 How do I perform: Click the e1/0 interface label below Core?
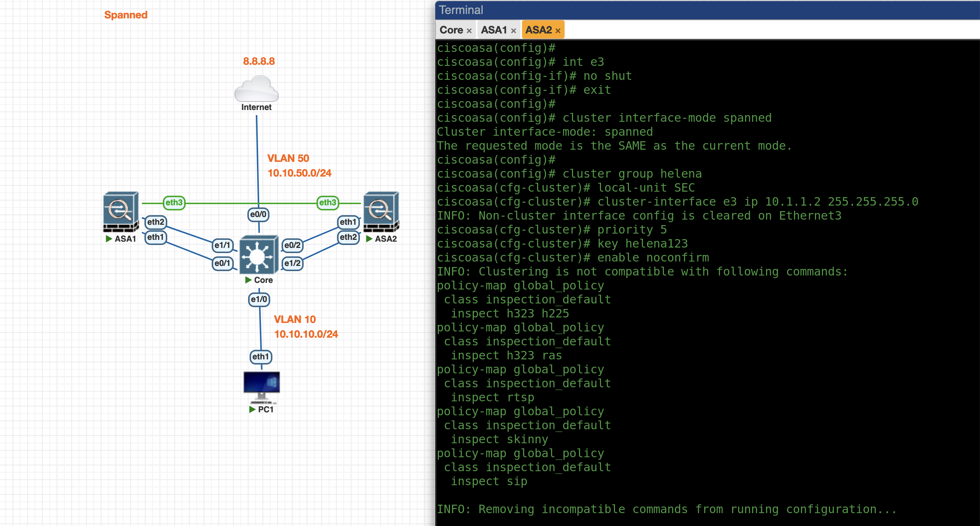[x=259, y=299]
